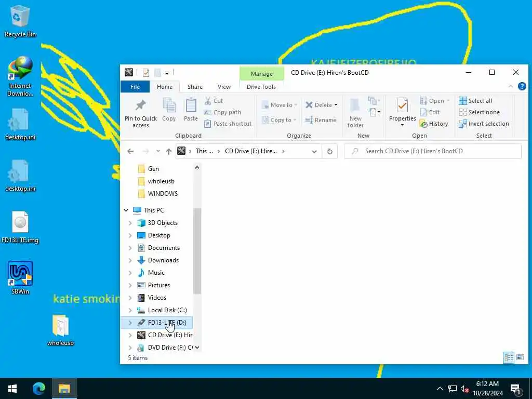
Task: Expand Local Disk (C:) tree node
Action: (130, 311)
